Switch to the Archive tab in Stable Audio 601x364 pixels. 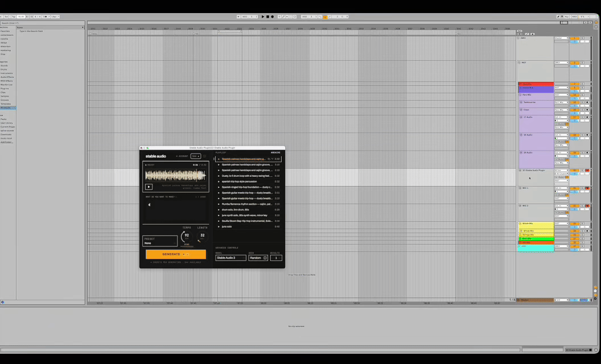coord(275,152)
